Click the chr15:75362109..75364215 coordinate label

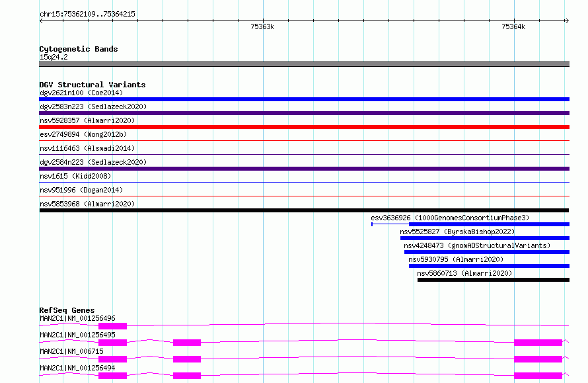point(87,14)
